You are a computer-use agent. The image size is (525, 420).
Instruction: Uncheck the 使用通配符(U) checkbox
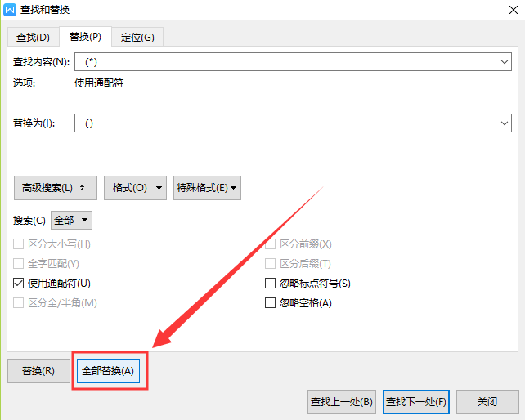19,284
